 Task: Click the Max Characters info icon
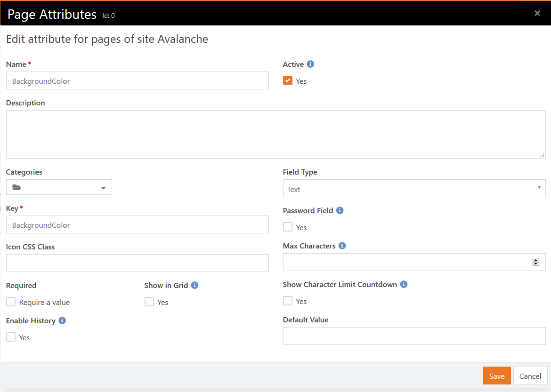coord(342,246)
